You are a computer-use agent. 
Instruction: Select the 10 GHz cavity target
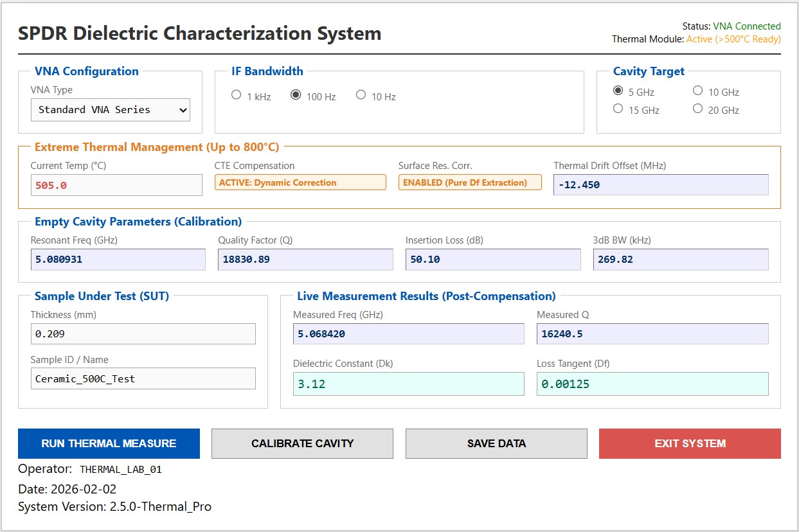697,91
